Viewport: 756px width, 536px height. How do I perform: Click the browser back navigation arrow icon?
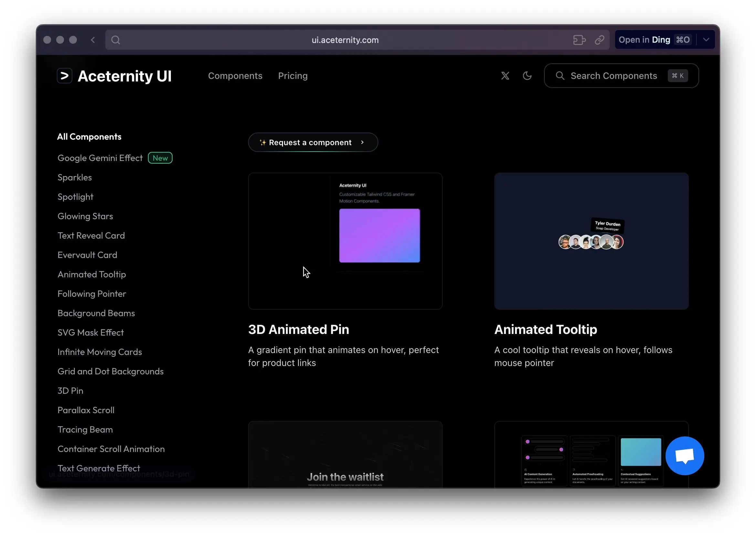point(92,39)
